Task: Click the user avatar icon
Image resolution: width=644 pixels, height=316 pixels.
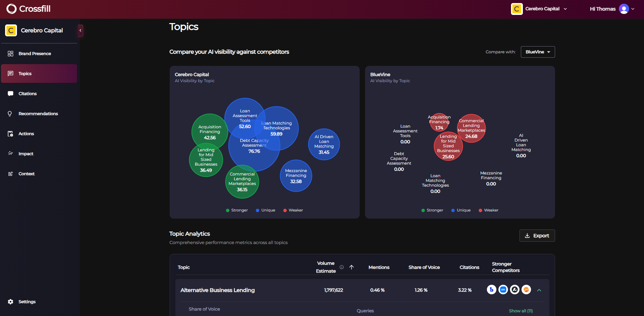Action: coord(624,9)
